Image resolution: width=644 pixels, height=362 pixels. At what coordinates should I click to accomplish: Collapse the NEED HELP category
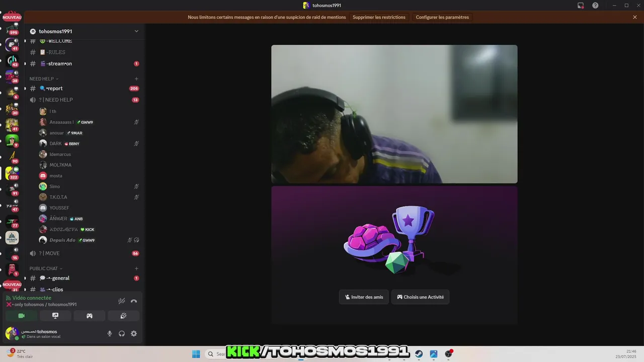click(x=44, y=78)
